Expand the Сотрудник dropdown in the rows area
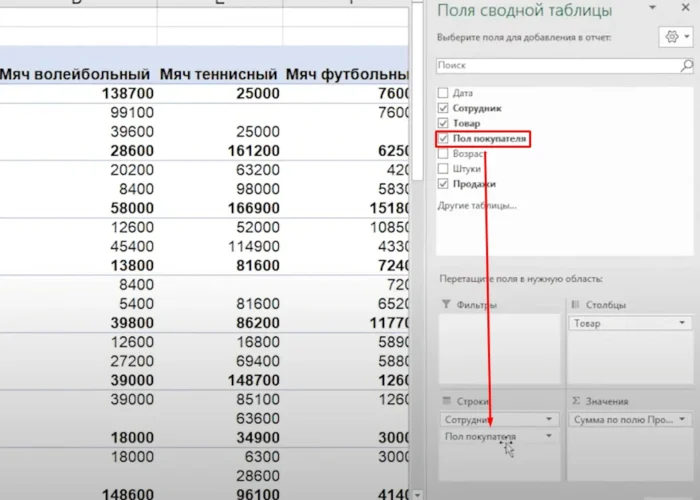 [549, 420]
